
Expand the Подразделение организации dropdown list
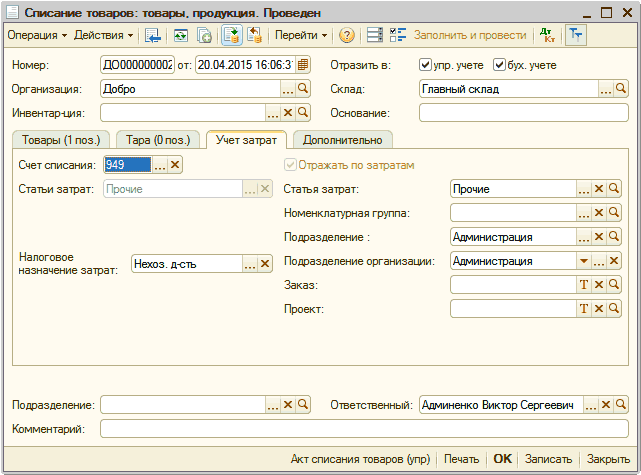click(584, 261)
